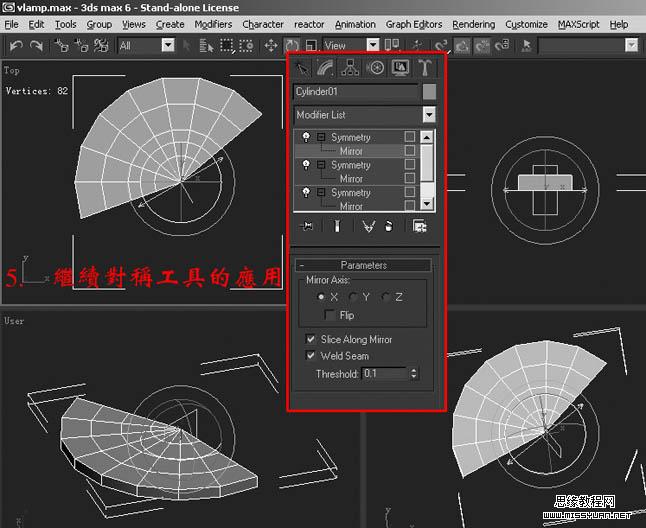The image size is (646, 528).
Task: Toggle the lightbulb of the middle Symmetry modifier
Action: click(306, 165)
